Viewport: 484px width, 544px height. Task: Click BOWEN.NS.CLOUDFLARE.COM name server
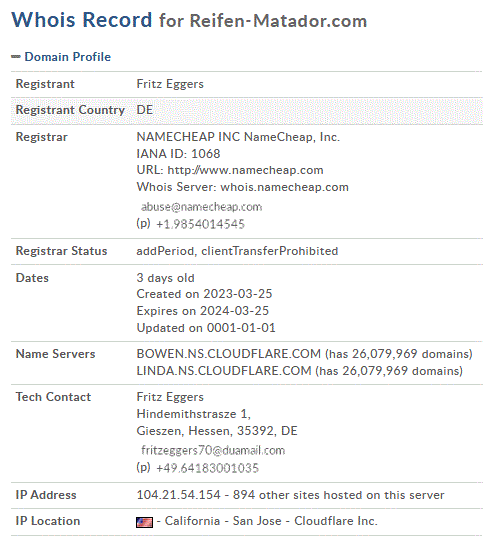point(229,354)
